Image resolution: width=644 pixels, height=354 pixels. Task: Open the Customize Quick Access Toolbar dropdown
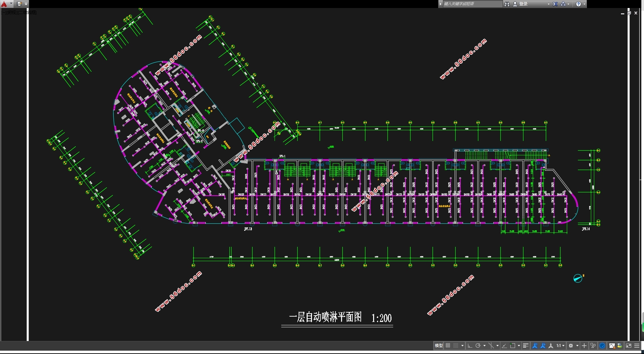(26, 4)
